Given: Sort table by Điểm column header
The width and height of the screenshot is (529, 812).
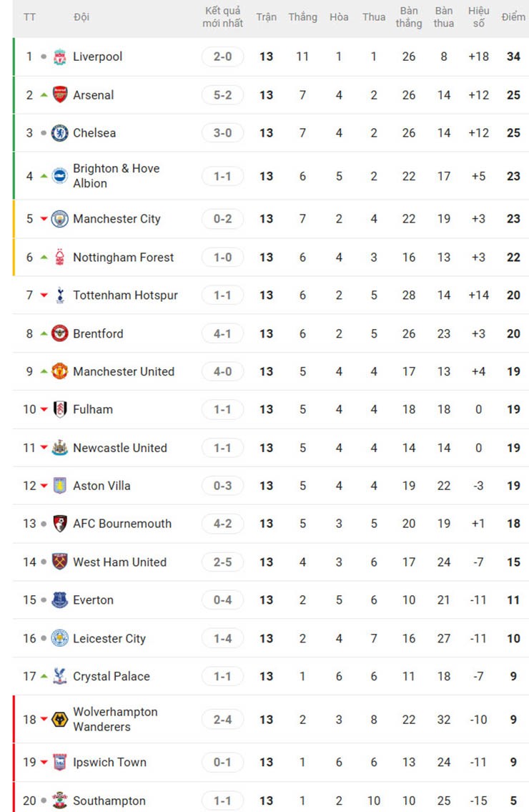Looking at the screenshot, I should [513, 16].
